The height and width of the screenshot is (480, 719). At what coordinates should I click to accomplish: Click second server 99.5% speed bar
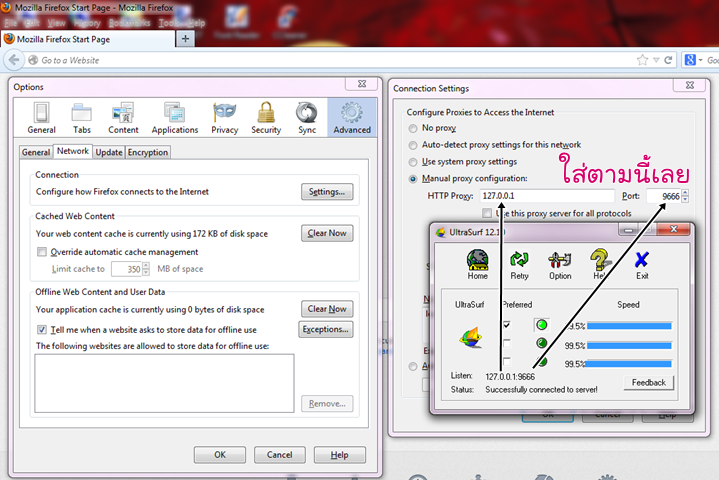(629, 346)
